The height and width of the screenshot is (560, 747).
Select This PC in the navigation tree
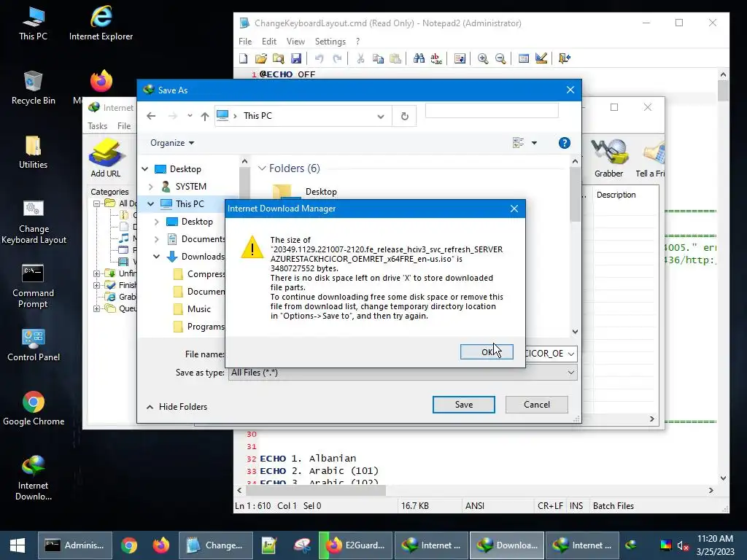click(x=189, y=204)
